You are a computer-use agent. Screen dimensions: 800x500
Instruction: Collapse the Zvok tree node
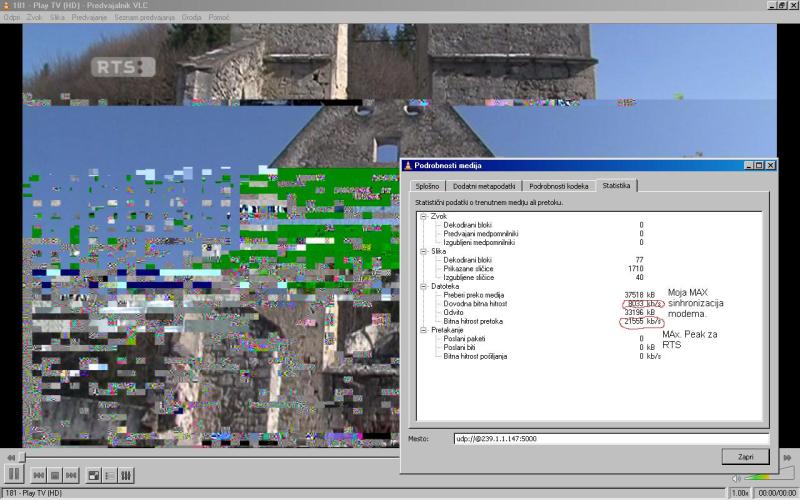[423, 216]
